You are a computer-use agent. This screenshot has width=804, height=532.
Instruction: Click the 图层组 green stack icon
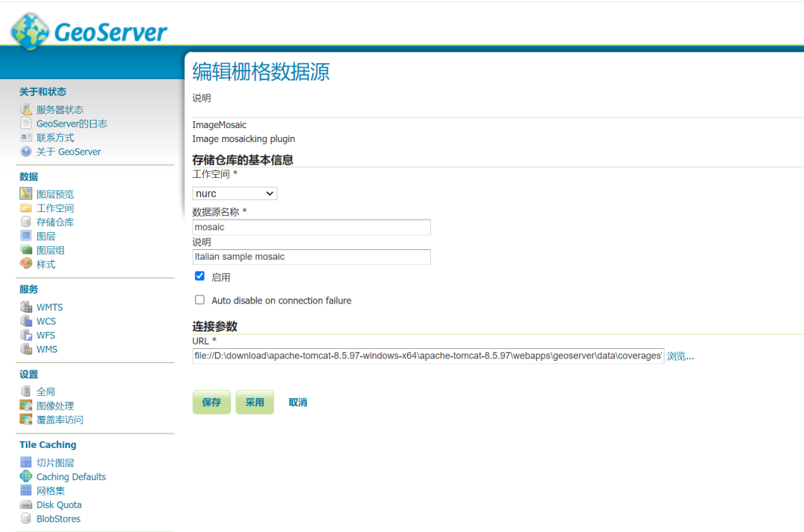[x=26, y=249]
